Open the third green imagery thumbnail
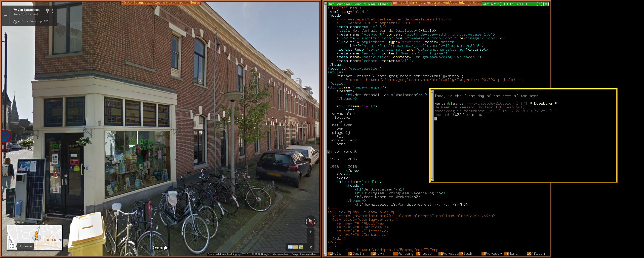This screenshot has width=644, height=258. pos(301,247)
